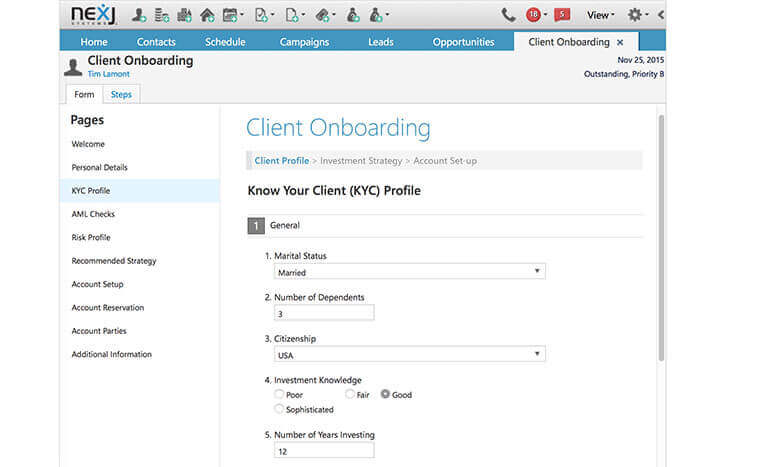This screenshot has width=780, height=467.
Task: Select Poor investment knowledge
Action: 279,394
